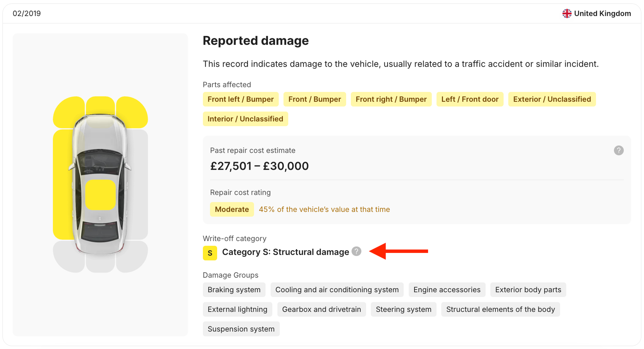Click the Engine accessories damage group
This screenshot has width=644, height=349.
click(x=447, y=289)
